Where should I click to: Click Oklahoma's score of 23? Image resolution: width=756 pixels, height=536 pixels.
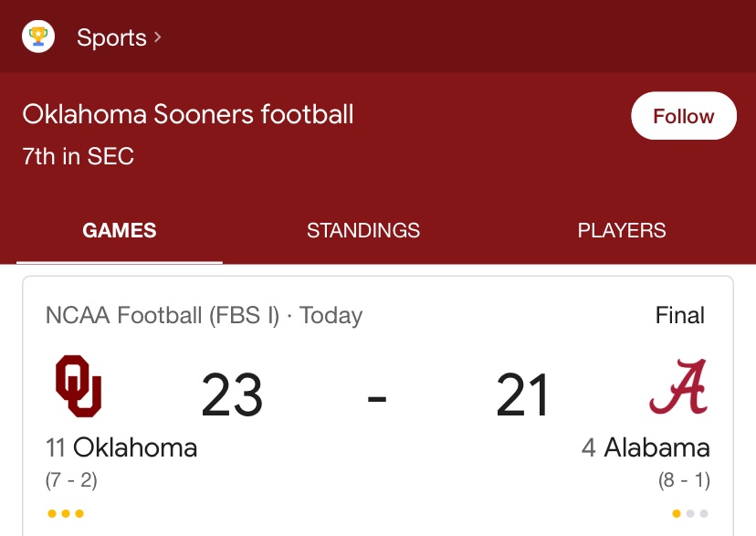[232, 394]
